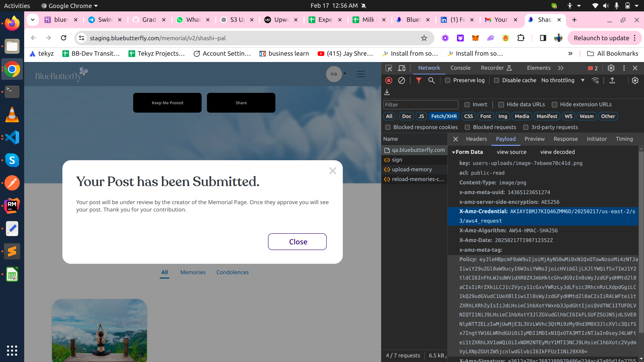644x362 pixels.
Task: Click the DevTools inspect element icon
Action: coord(389,68)
